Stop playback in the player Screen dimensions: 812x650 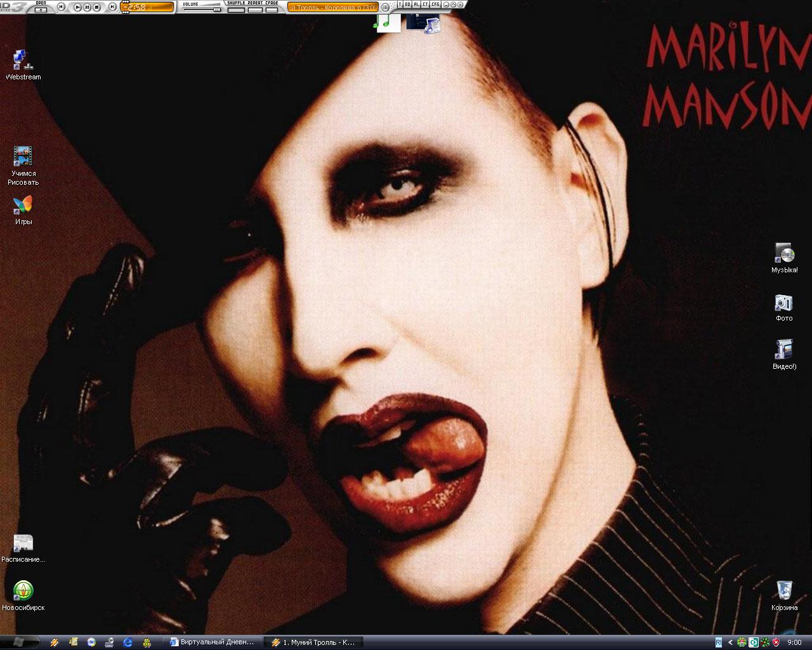point(96,7)
